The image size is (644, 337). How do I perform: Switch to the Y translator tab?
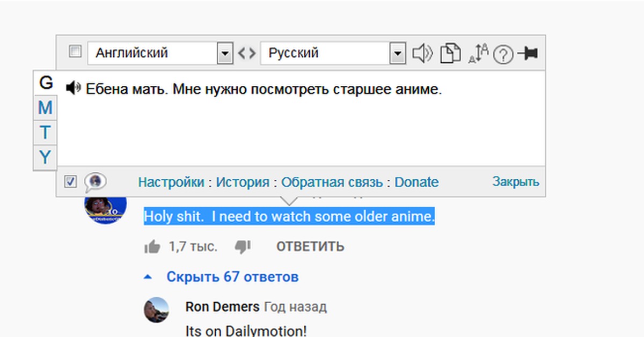46,157
